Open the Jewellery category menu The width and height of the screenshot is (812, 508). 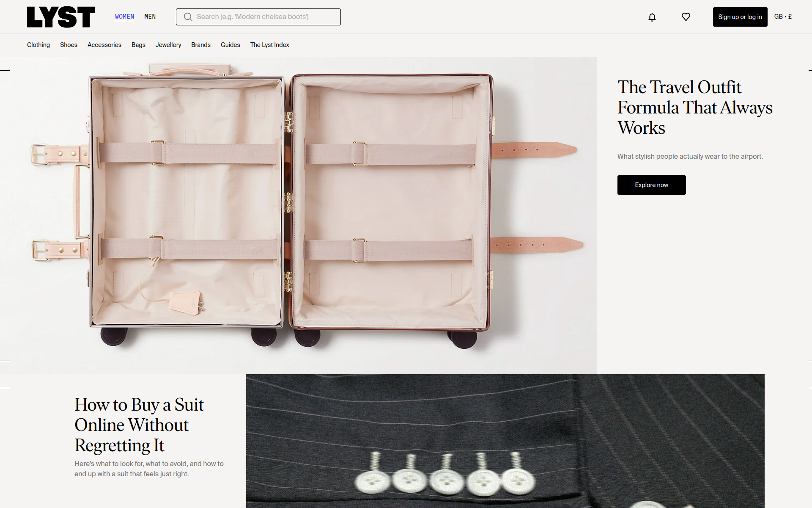coord(168,45)
